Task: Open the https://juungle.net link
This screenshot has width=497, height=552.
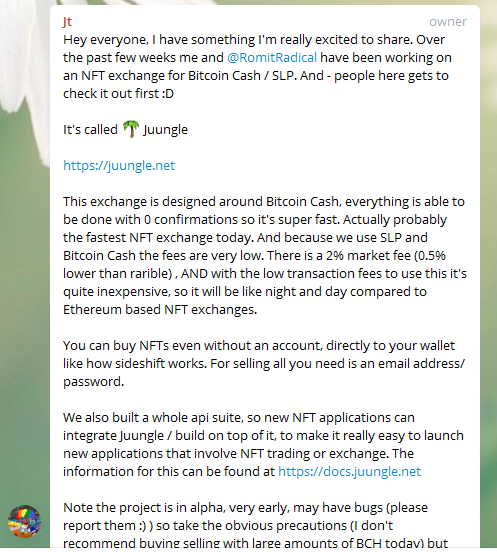Action: pos(119,165)
